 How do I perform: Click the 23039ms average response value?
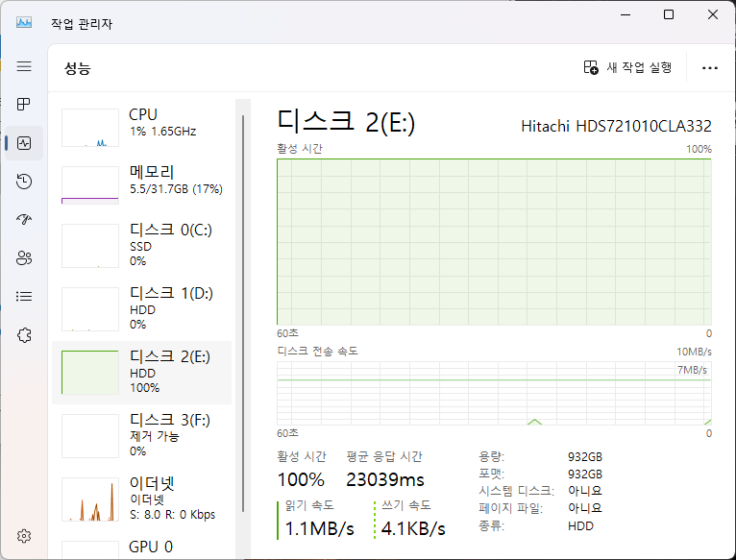point(385,479)
